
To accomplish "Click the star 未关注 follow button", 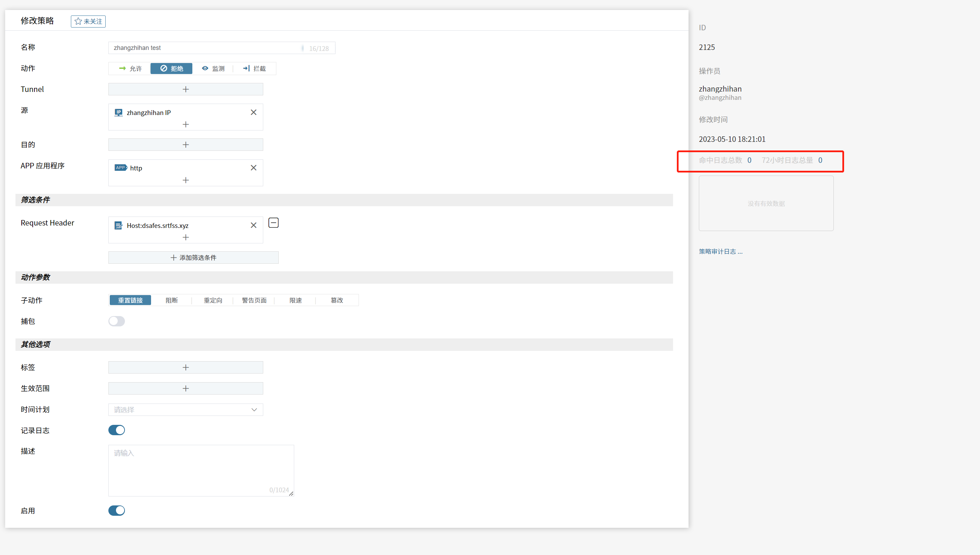I will 88,21.
